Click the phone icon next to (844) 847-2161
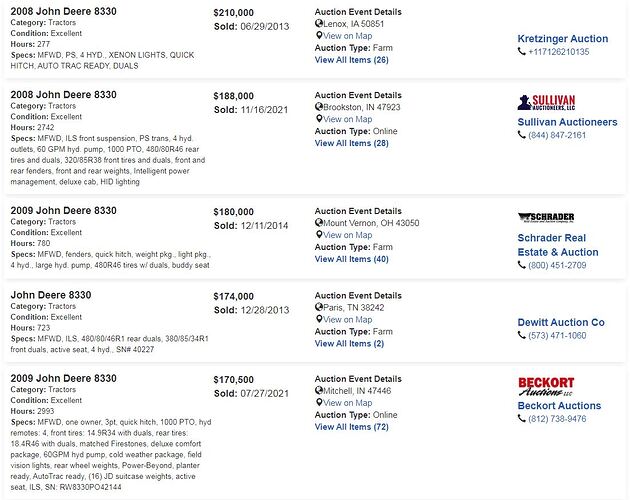 click(x=522, y=135)
